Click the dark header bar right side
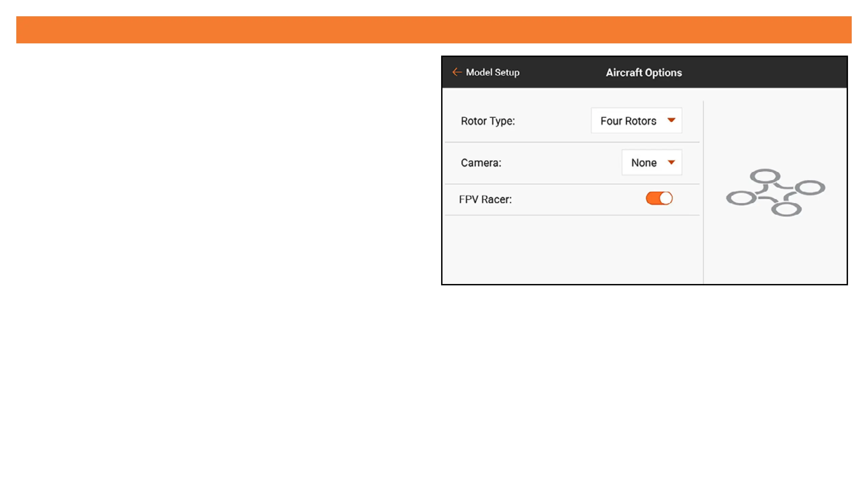The width and height of the screenshot is (868, 488). (780, 72)
